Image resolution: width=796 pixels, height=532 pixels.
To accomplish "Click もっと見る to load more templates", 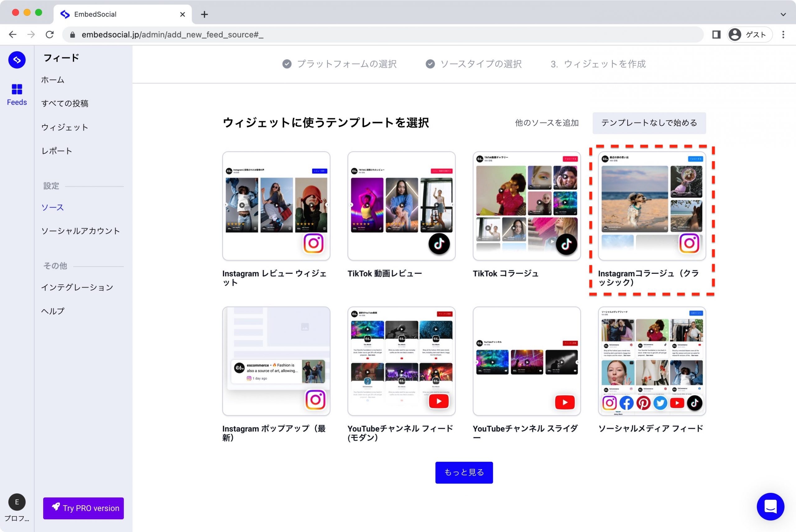I will coord(464,472).
